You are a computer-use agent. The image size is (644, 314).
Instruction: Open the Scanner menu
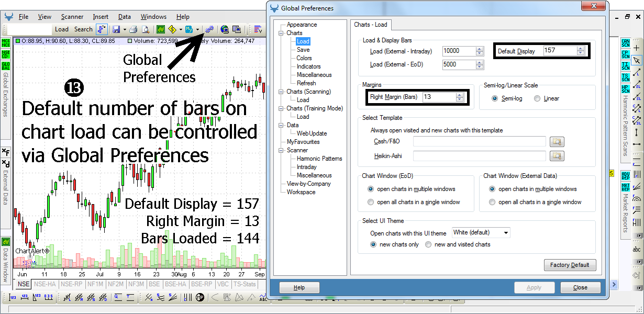(x=72, y=17)
